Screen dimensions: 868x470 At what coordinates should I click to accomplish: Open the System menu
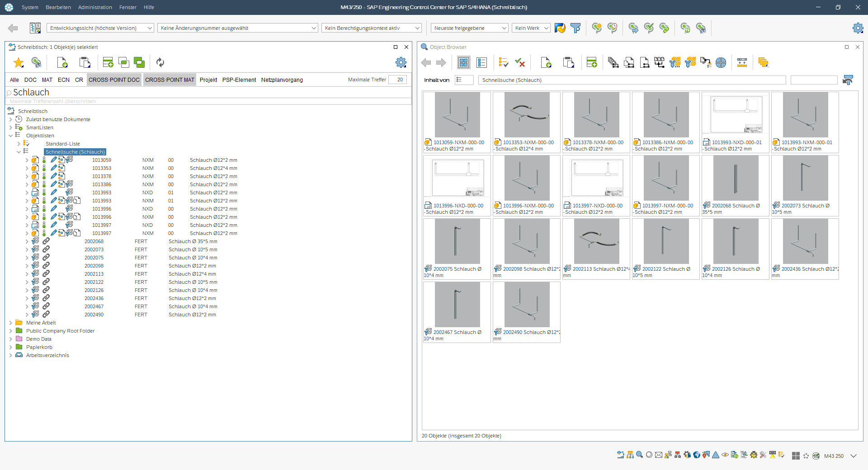(x=30, y=7)
